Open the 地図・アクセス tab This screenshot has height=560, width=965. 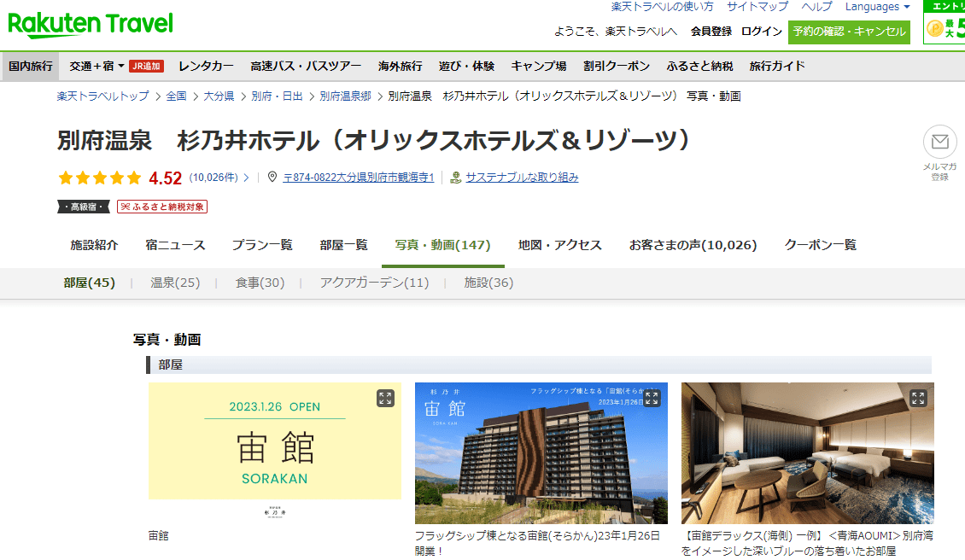tap(559, 245)
